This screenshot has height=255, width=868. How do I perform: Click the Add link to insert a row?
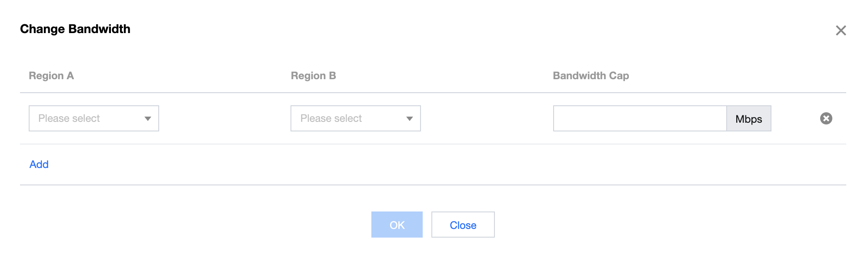tap(38, 164)
